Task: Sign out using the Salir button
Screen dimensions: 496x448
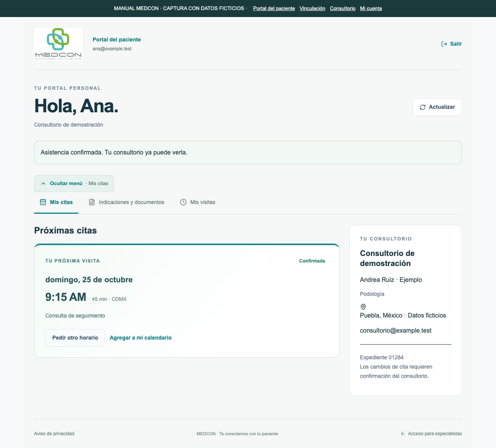Action: coord(451,44)
